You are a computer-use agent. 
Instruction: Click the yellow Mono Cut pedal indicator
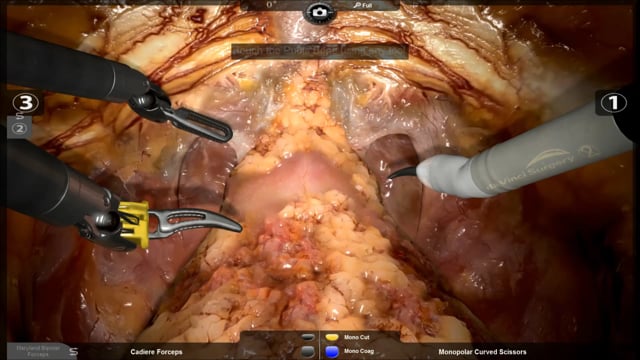pos(332,338)
